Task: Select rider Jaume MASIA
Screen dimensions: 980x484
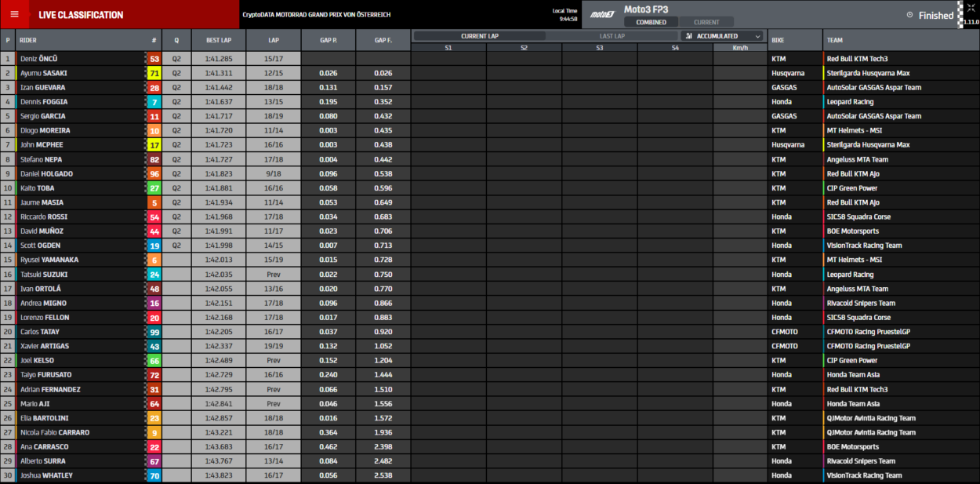Action: [42, 202]
